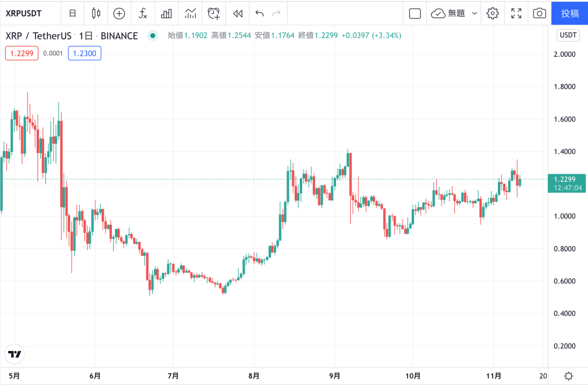Click the red 1.2299 sell price button

[22, 53]
